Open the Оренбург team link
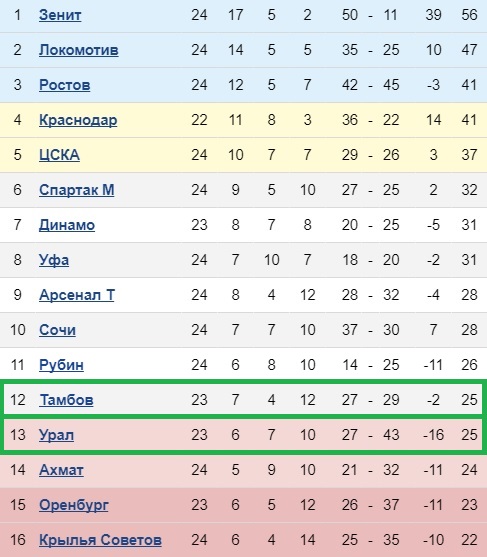Screen dimensions: 487x557 [x=74, y=505]
